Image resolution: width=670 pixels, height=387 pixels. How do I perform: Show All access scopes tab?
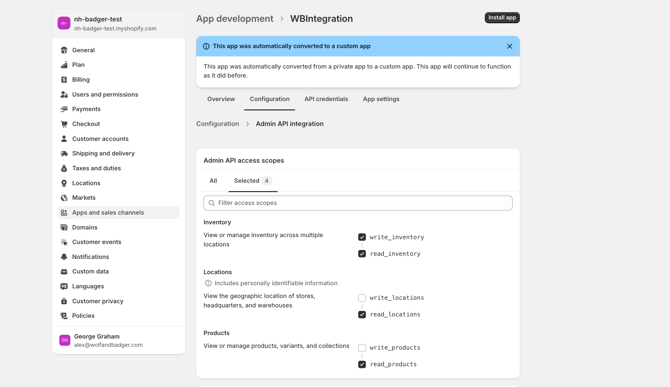click(x=213, y=181)
